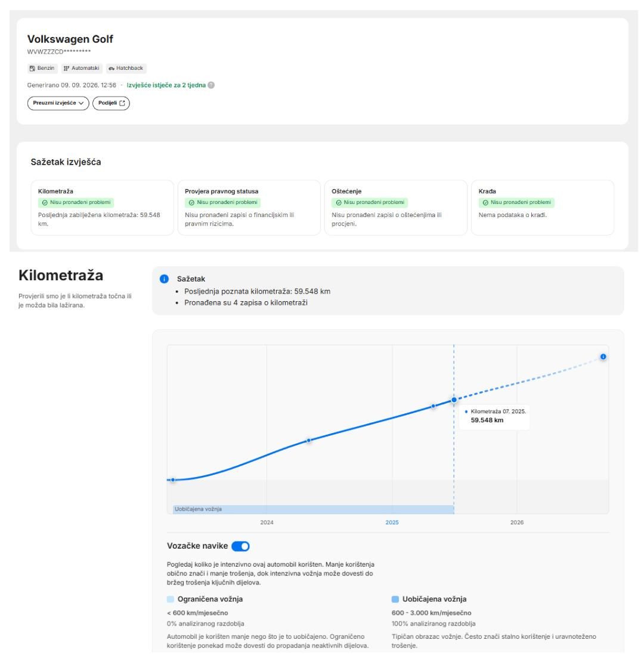Click the blue info icon beside Sažetak
Viewport: 644px width, 662px height.
pos(164,279)
